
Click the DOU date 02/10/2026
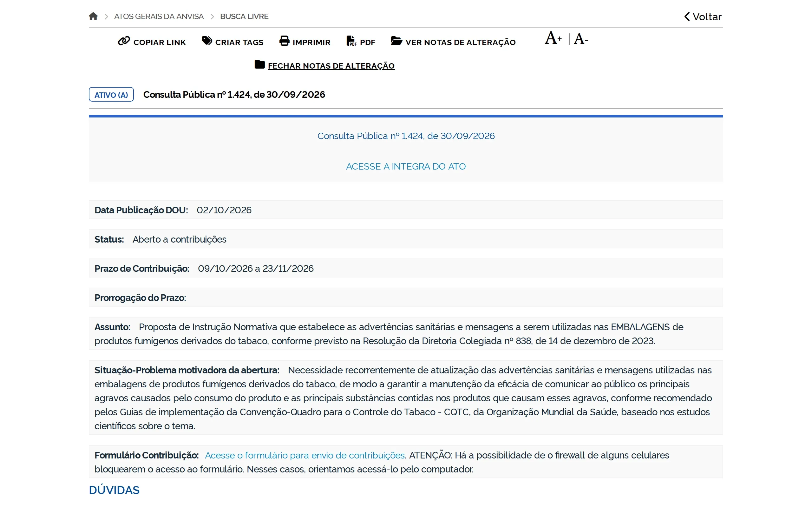click(x=224, y=210)
